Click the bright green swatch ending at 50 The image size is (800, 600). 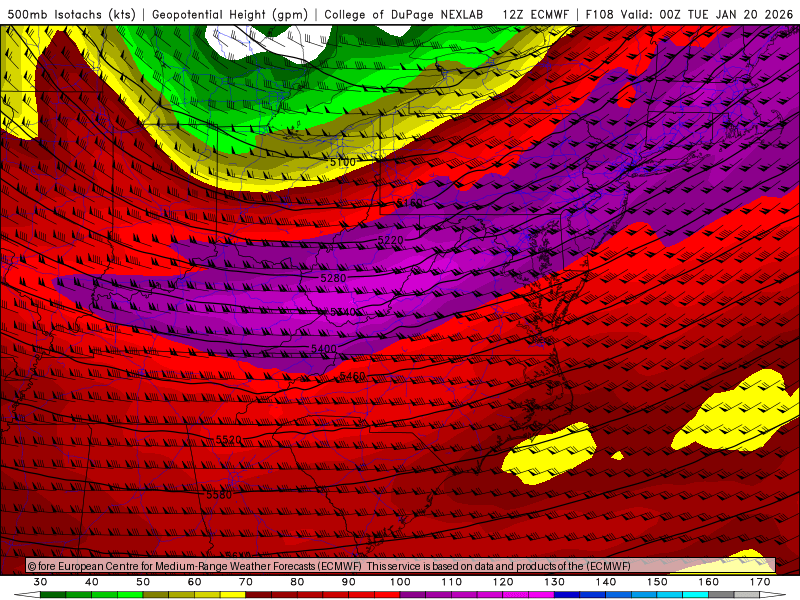point(130,594)
